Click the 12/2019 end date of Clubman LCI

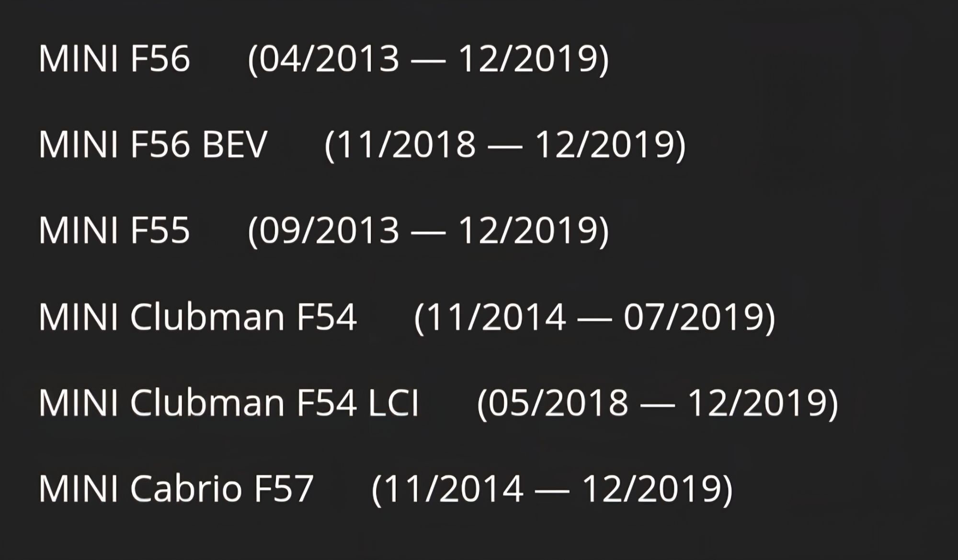(757, 403)
